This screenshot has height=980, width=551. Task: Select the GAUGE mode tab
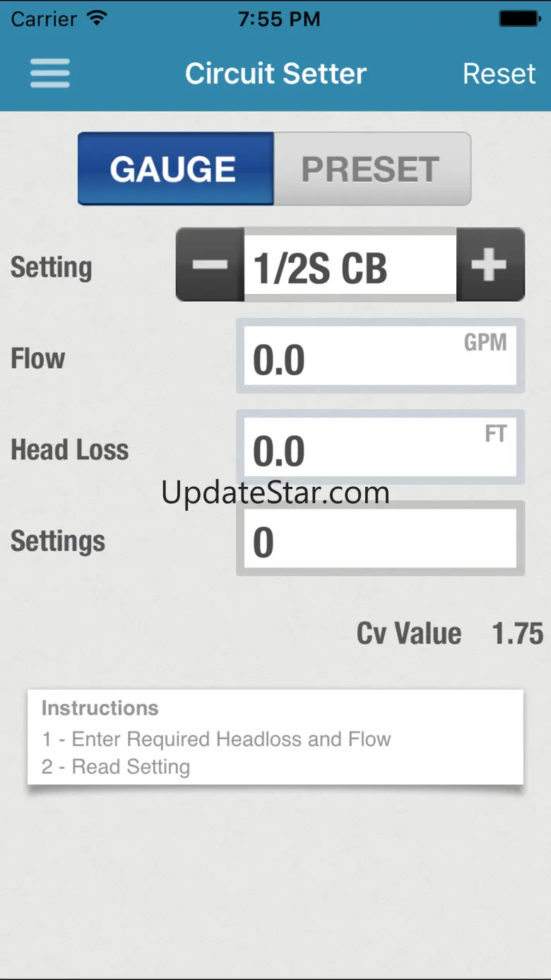tap(175, 169)
